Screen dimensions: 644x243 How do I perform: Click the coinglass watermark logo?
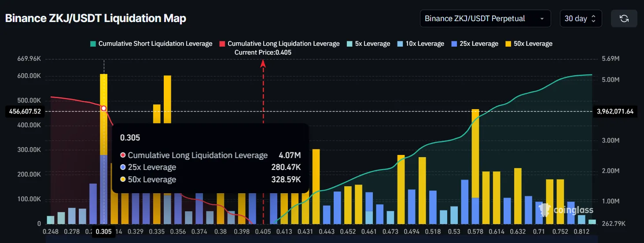tap(566, 210)
